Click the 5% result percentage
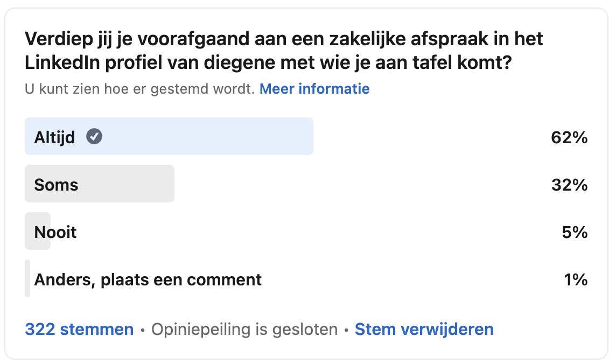This screenshot has height=364, width=616. (x=575, y=232)
